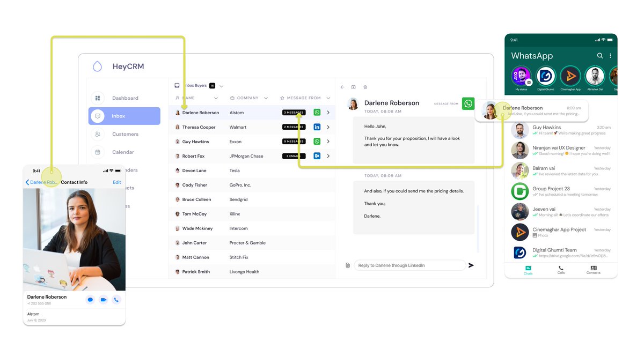Image resolution: width=644 pixels, height=349 pixels.
Task: Click the 2 EMAILS badge for Robert Fox
Action: tap(294, 156)
